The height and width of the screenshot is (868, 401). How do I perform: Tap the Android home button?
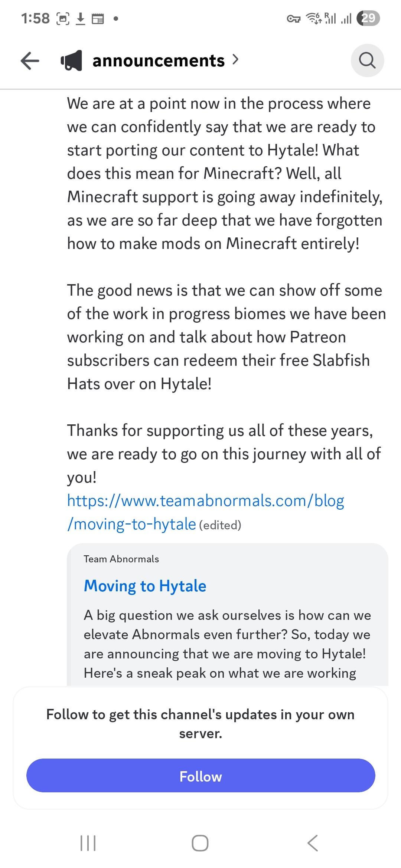coord(200,843)
